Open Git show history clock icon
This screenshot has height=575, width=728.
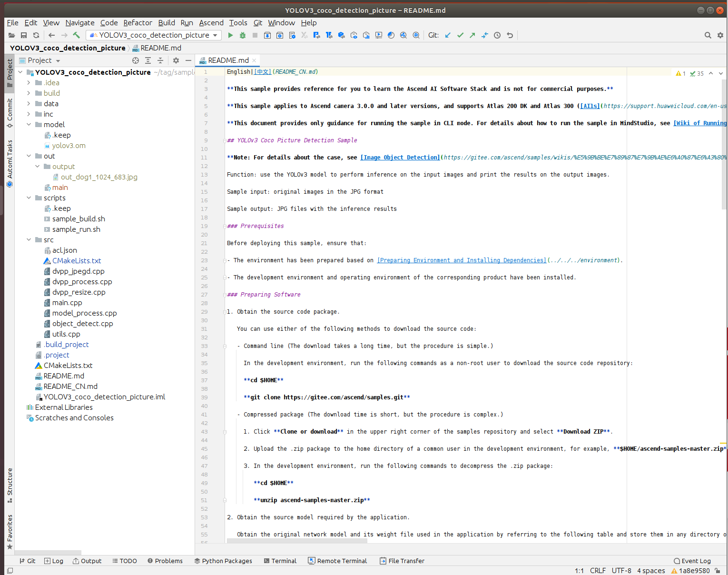tap(497, 35)
